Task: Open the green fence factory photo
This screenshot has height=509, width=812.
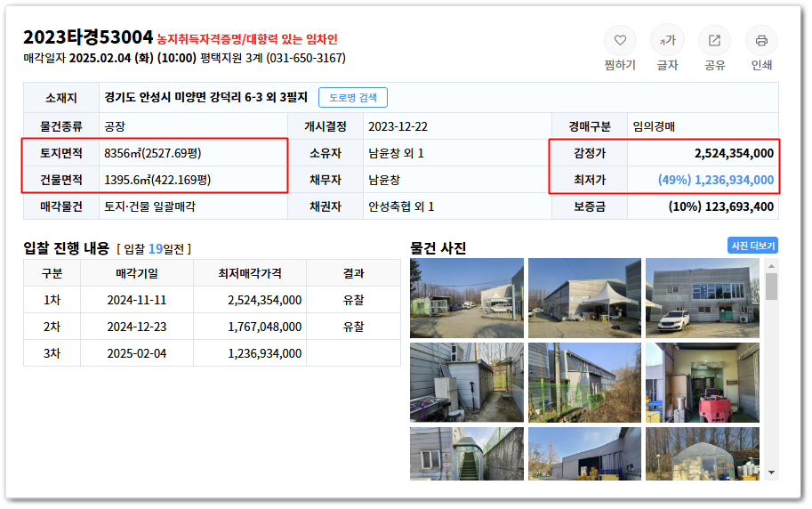Action: (x=584, y=383)
